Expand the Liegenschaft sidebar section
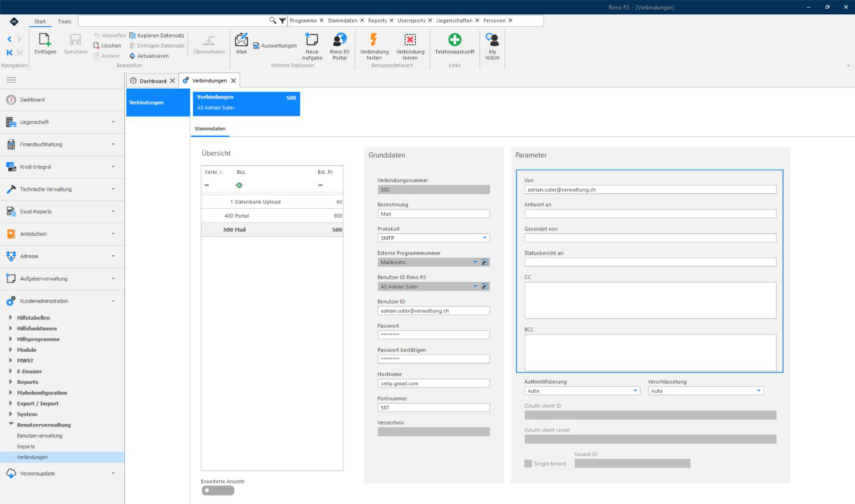Image resolution: width=855 pixels, height=504 pixels. (x=62, y=122)
